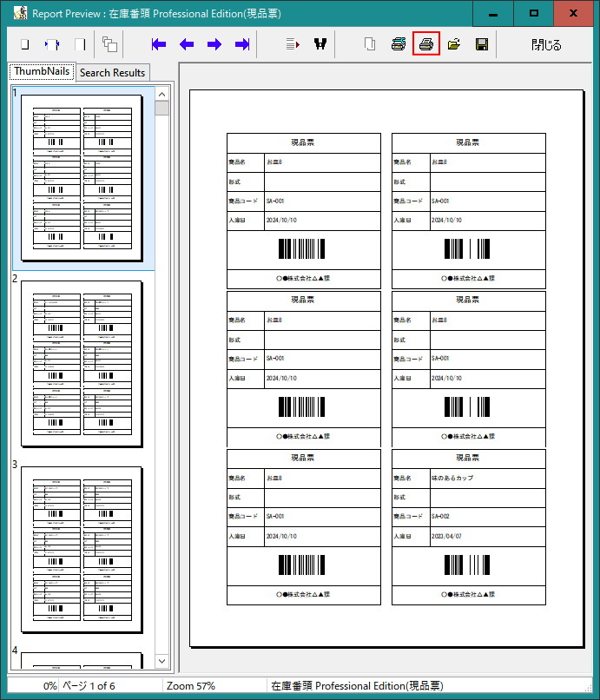Select page 1 thumbnail
This screenshot has width=600, height=700.
(x=82, y=178)
